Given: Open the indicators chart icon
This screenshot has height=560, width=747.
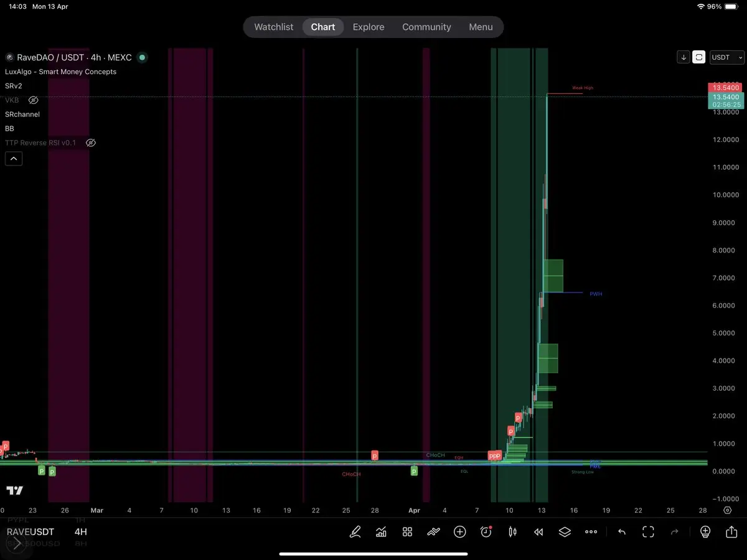Looking at the screenshot, I should [x=381, y=532].
